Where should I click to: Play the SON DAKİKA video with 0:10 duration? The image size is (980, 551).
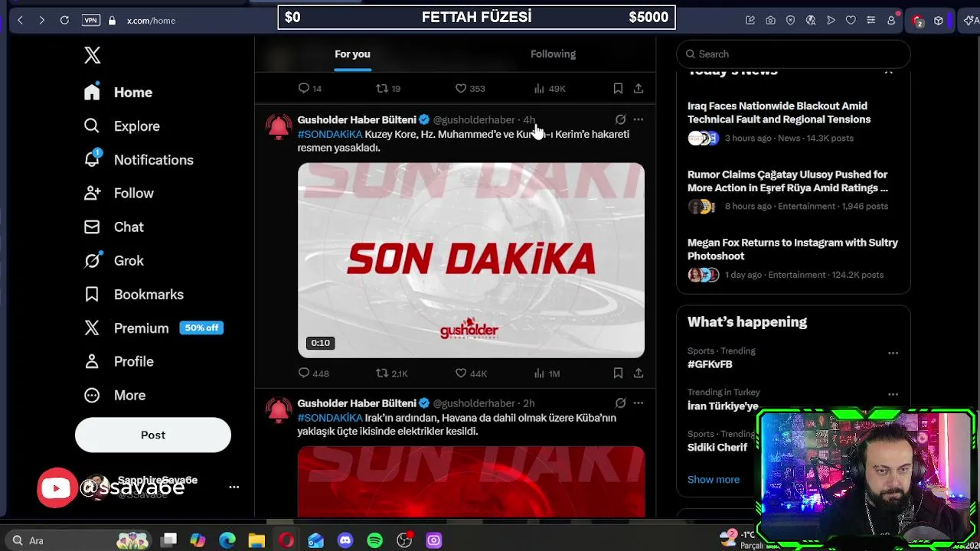point(471,260)
